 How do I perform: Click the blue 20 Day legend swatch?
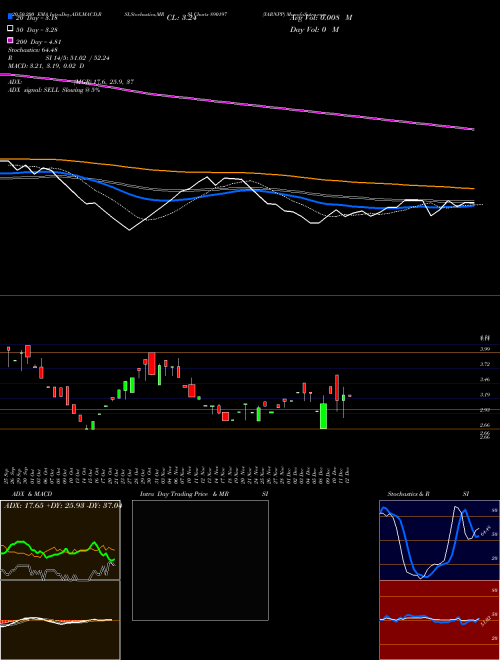(x=10, y=17)
